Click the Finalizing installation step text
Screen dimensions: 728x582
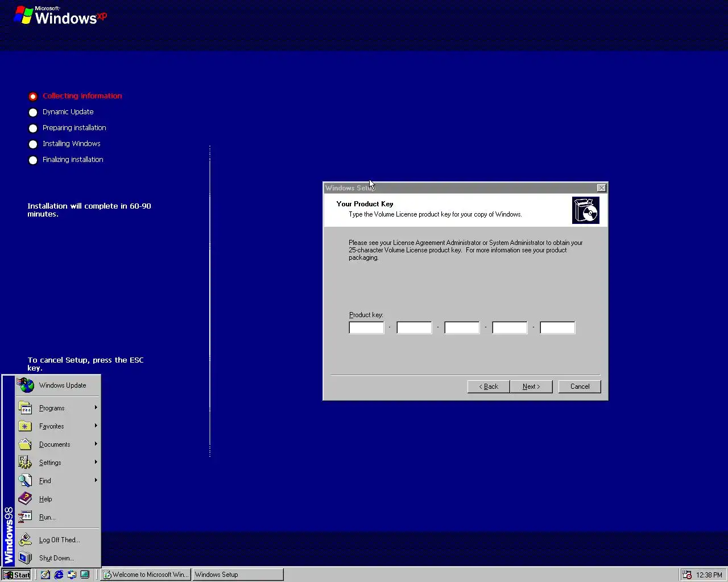tap(73, 160)
